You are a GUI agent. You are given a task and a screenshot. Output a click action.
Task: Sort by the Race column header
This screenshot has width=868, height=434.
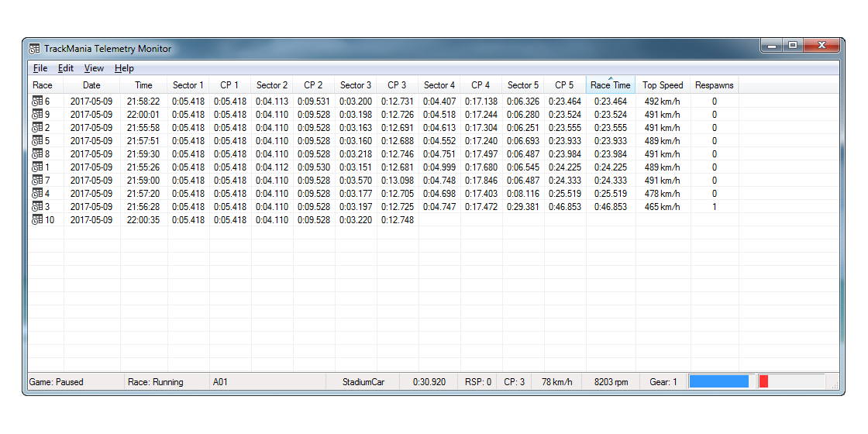click(46, 85)
